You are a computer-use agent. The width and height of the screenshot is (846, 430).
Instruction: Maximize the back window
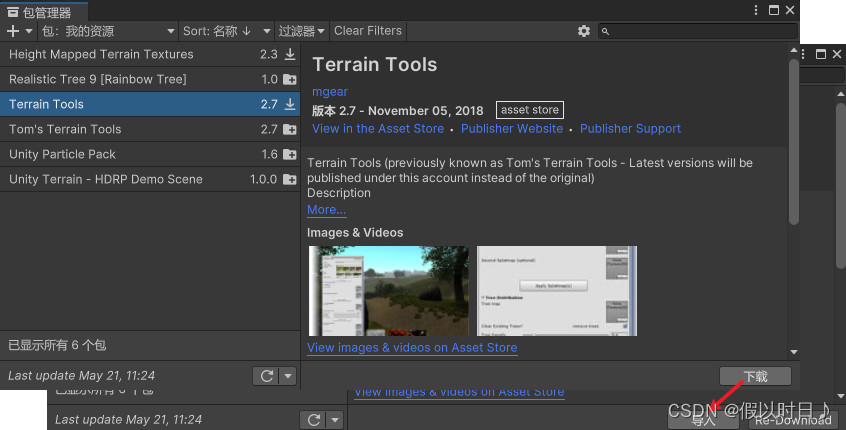click(x=821, y=54)
